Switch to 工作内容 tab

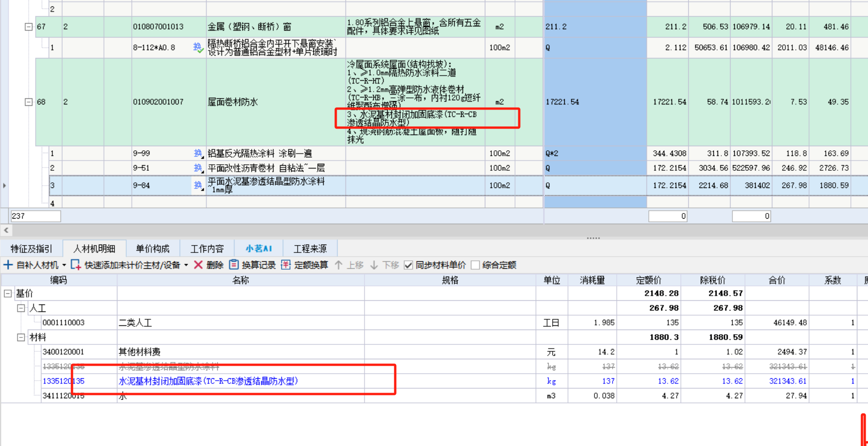207,249
